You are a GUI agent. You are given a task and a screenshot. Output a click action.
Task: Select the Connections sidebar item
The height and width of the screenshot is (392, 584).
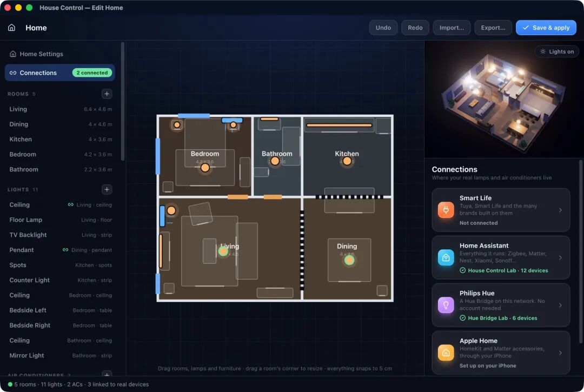tap(60, 72)
